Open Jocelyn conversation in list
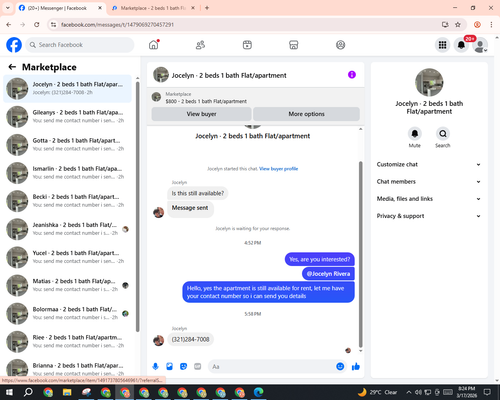500x400 pixels. pyautogui.click(x=67, y=89)
